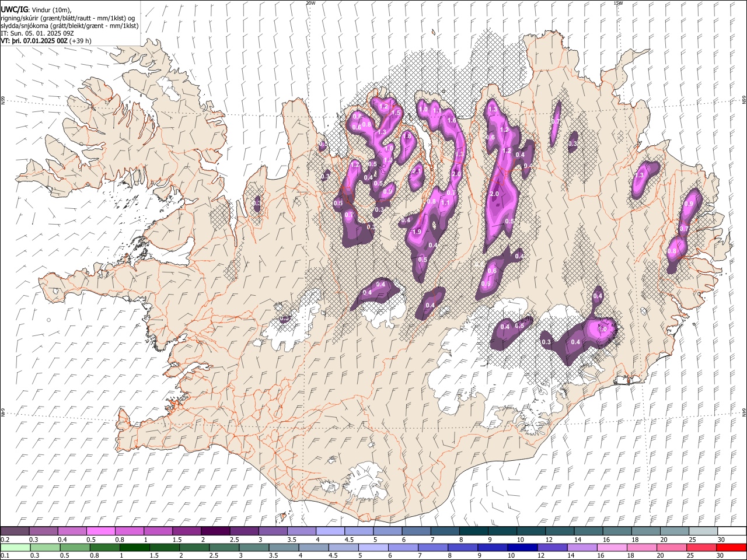Click the 20W longitude label

[x=310, y=3]
